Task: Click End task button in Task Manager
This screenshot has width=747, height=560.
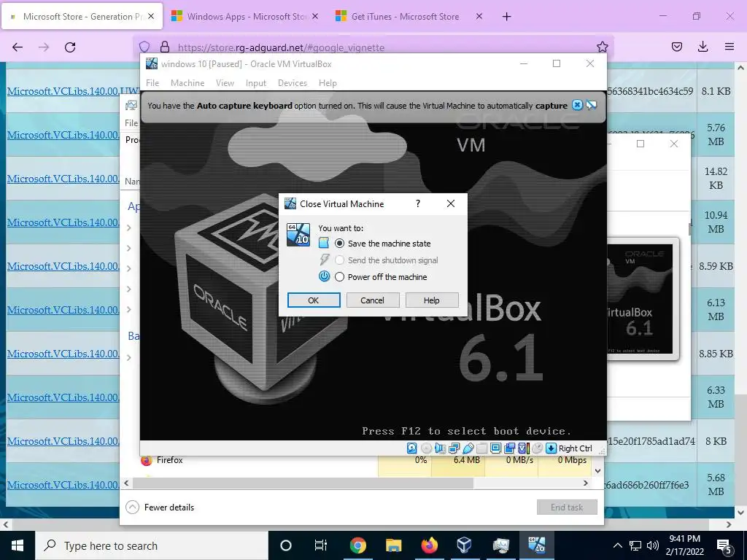Action: 567,507
